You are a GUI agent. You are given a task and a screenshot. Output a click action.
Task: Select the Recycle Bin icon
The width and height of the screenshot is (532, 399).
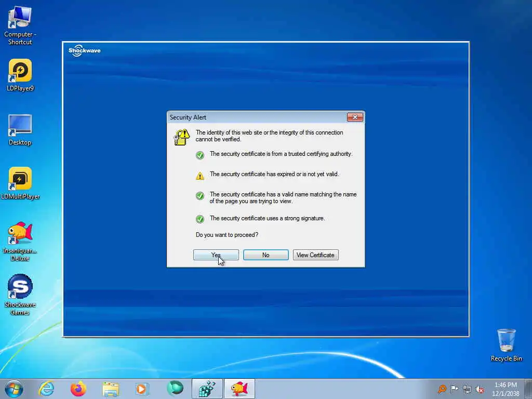click(506, 345)
